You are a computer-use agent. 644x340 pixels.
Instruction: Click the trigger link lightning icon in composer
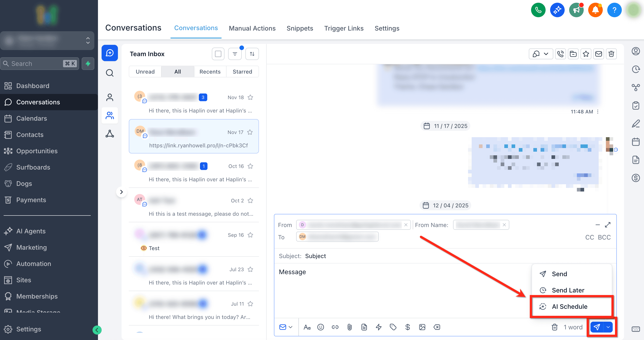378,327
